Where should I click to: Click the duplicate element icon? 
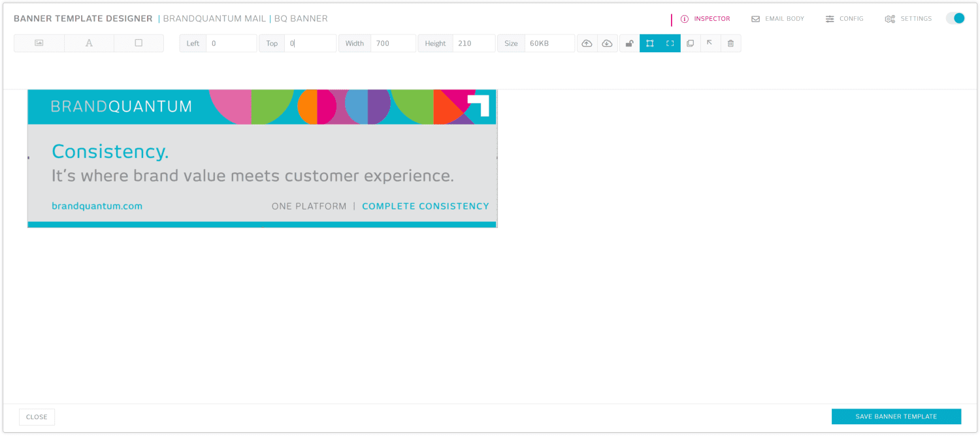coord(690,43)
